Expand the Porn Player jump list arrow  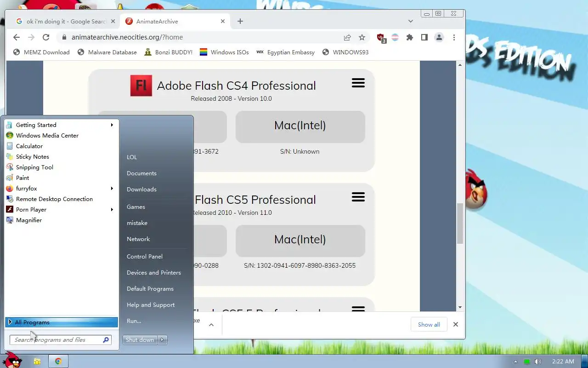112,210
